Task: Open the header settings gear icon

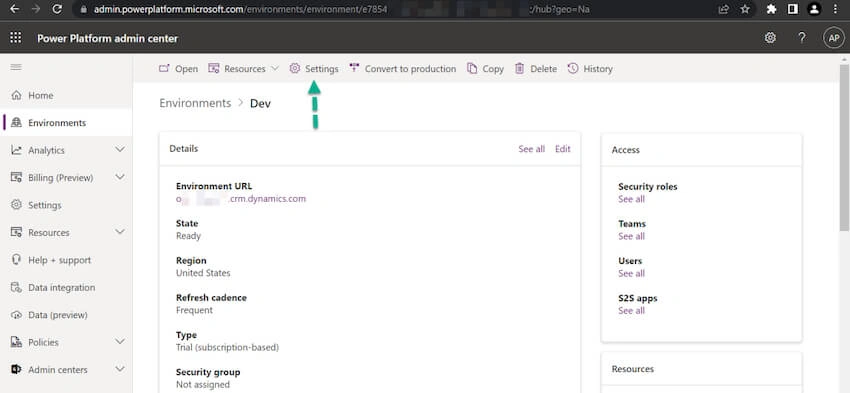Action: tap(770, 37)
